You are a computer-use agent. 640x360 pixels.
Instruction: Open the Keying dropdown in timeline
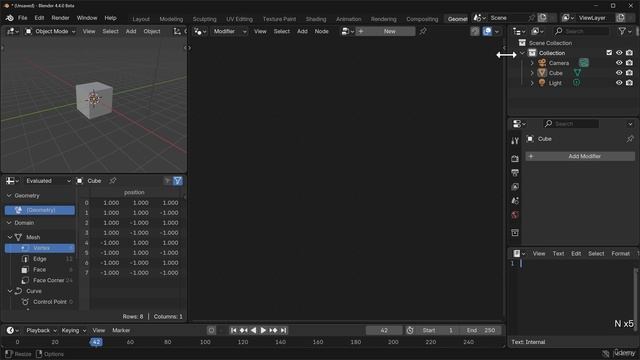coord(74,330)
